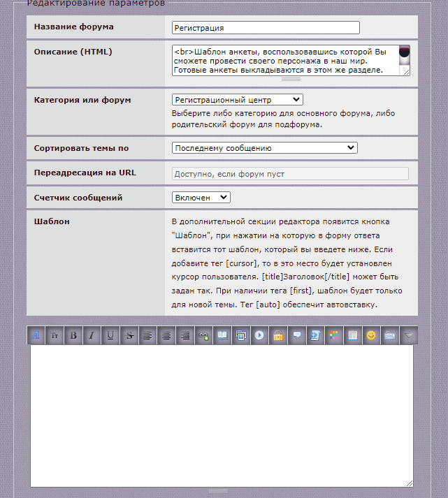Expand additional toolbar with down arrow
448x498 pixels.
coord(409,335)
